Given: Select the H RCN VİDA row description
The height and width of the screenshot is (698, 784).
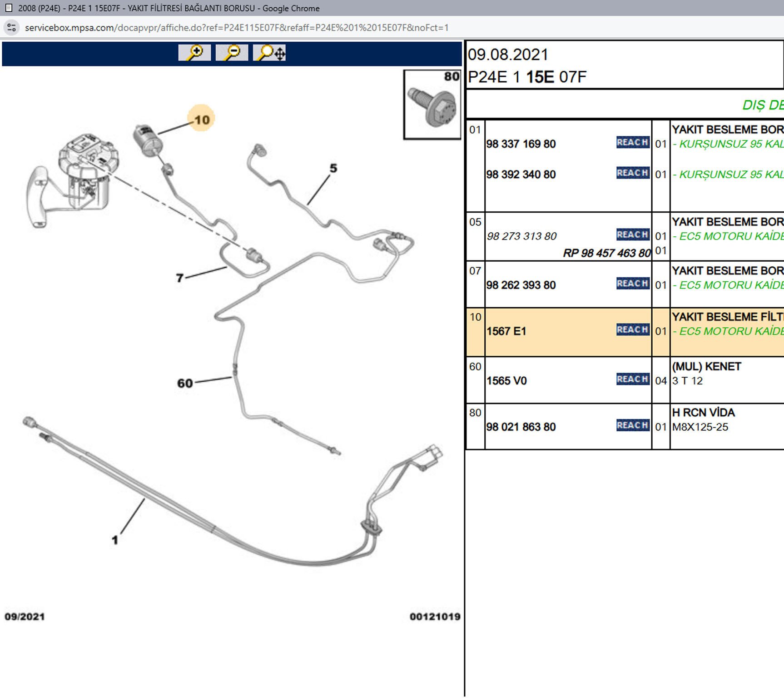Looking at the screenshot, I should [703, 413].
